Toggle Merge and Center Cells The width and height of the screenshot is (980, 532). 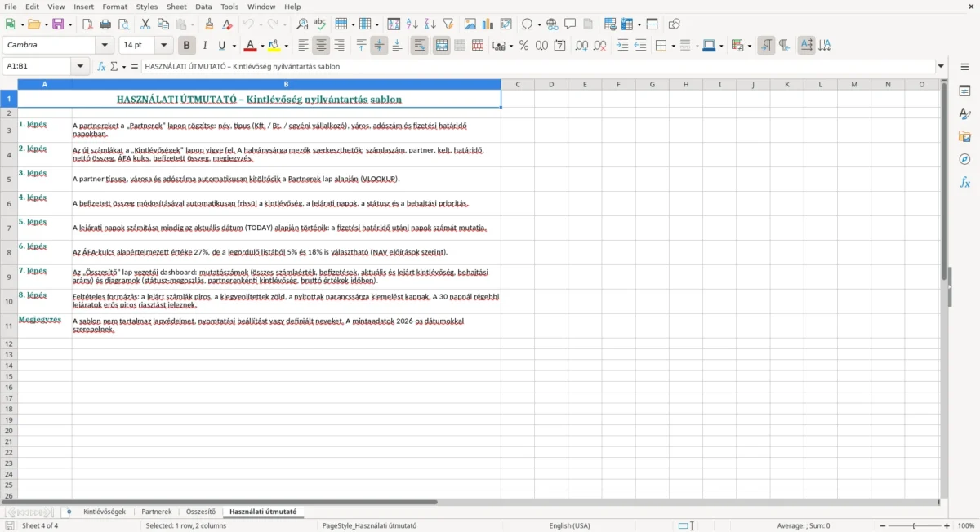(x=442, y=46)
